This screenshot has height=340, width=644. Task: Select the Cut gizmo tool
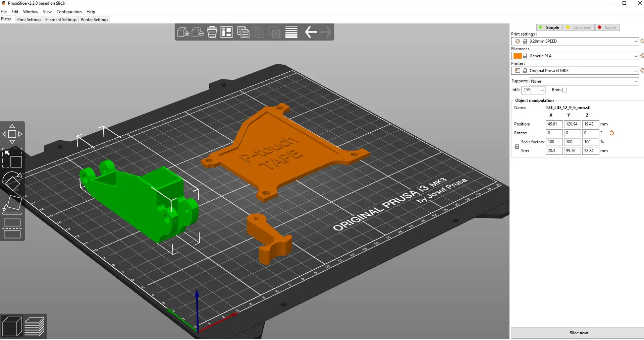click(x=12, y=228)
